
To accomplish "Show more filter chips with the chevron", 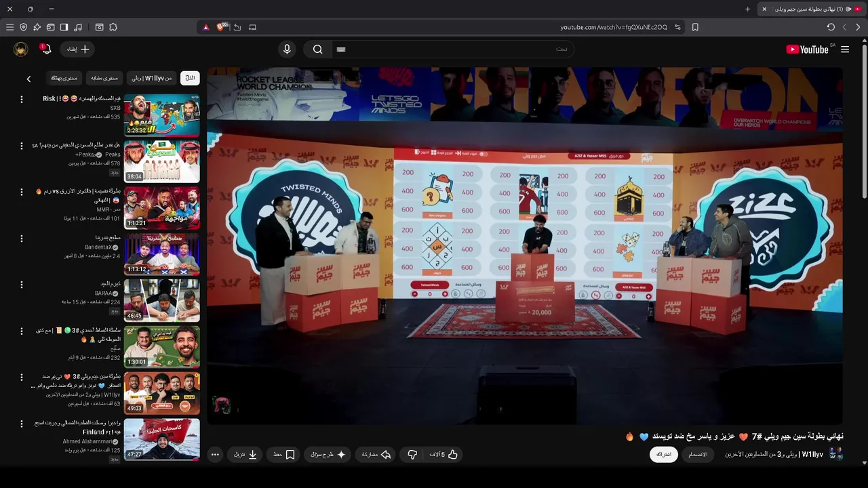I will (28, 79).
